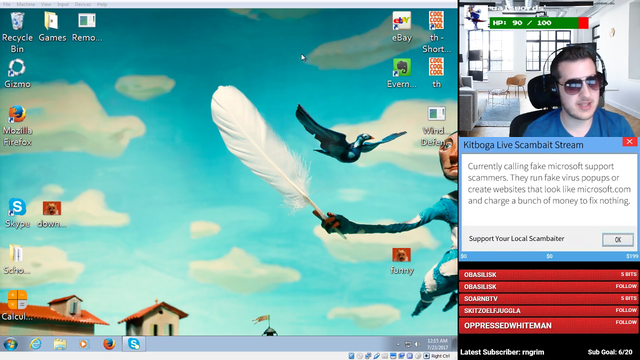Click the display monitor indicator in VM status bar
This screenshot has width=640, height=360.
click(393, 356)
